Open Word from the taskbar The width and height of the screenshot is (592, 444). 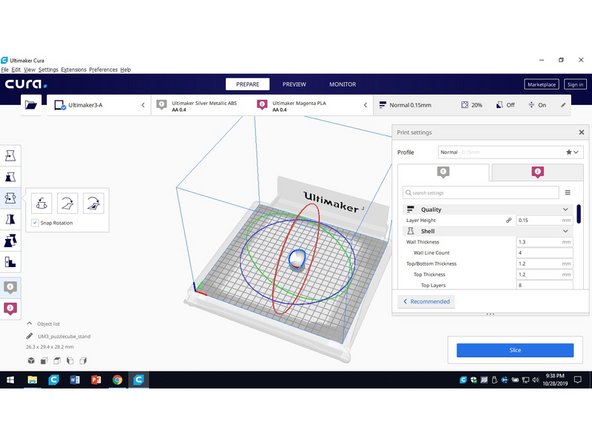[75, 380]
